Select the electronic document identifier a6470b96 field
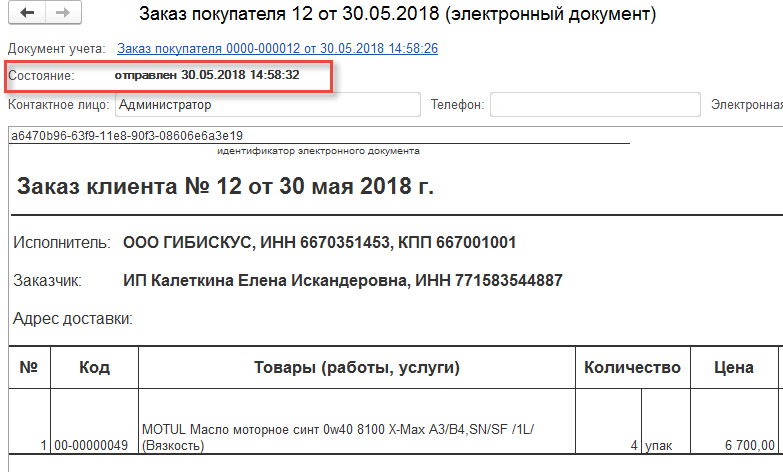Image resolution: width=783 pixels, height=472 pixels. pyautogui.click(x=126, y=136)
